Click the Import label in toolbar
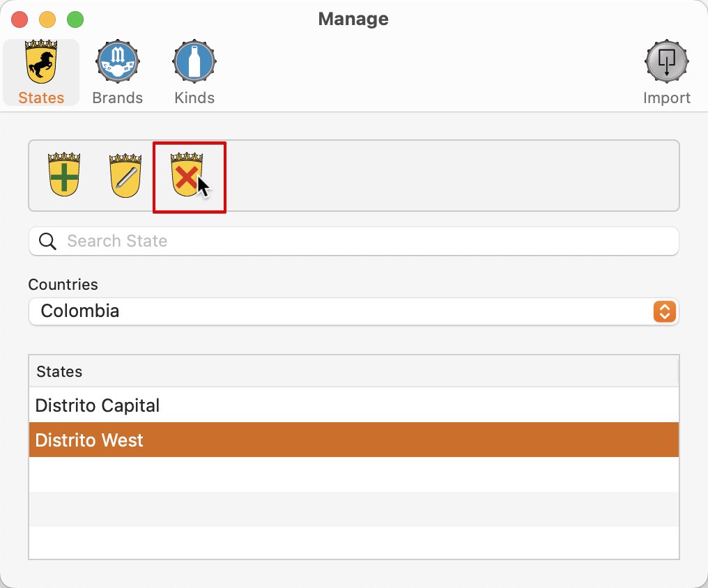The width and height of the screenshot is (708, 588). point(666,98)
